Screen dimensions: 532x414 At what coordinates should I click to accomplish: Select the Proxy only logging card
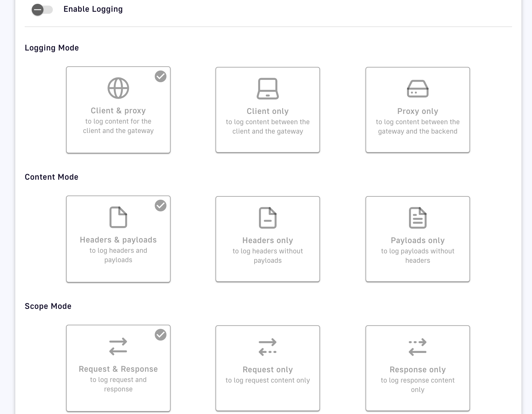[x=417, y=110]
